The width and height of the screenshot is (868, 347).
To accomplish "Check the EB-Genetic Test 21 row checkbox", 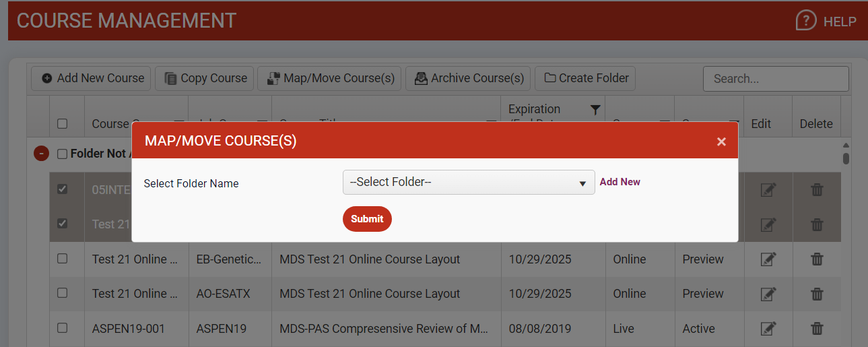I will pyautogui.click(x=62, y=259).
